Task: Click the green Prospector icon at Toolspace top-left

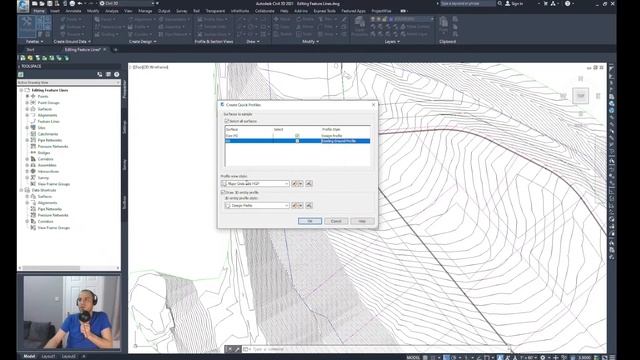Action: pyautogui.click(x=21, y=74)
